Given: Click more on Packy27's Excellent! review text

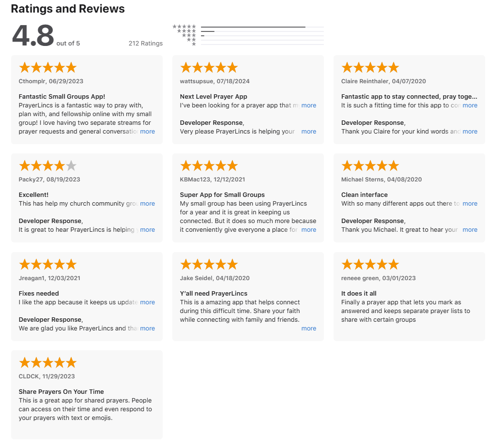Looking at the screenshot, I should coord(148,204).
